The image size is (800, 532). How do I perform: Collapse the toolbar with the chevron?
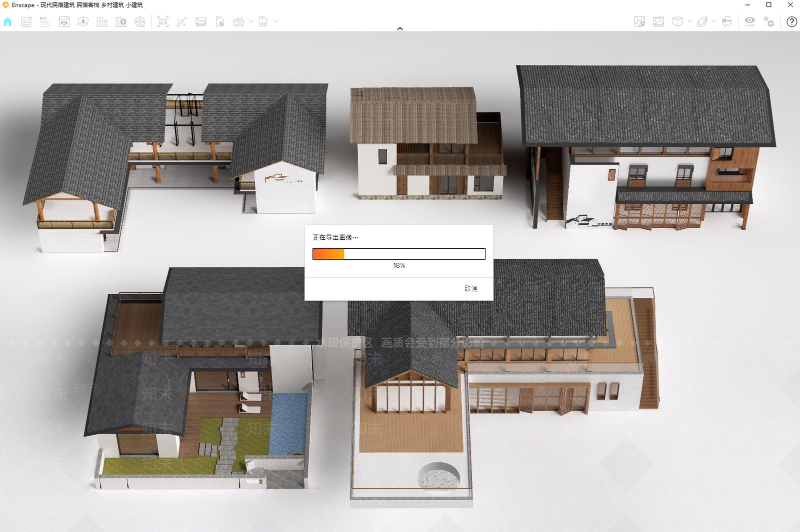point(400,28)
